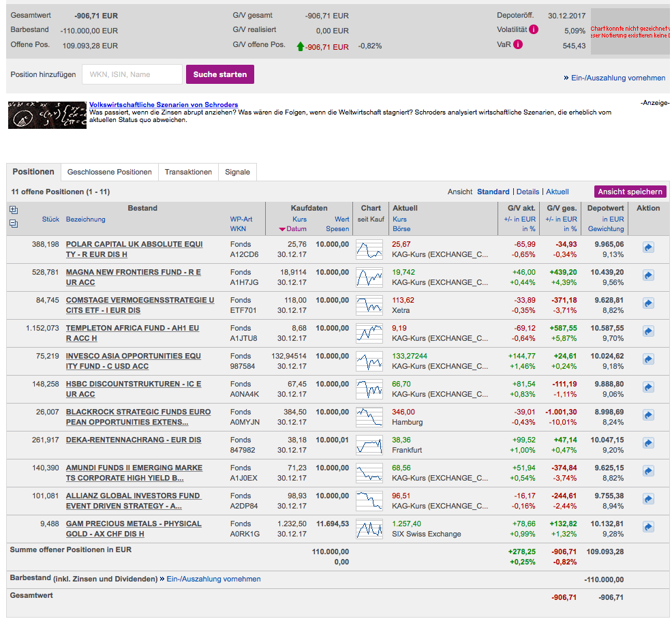Click Suche starten button
This screenshot has width=672, height=619.
[220, 74]
